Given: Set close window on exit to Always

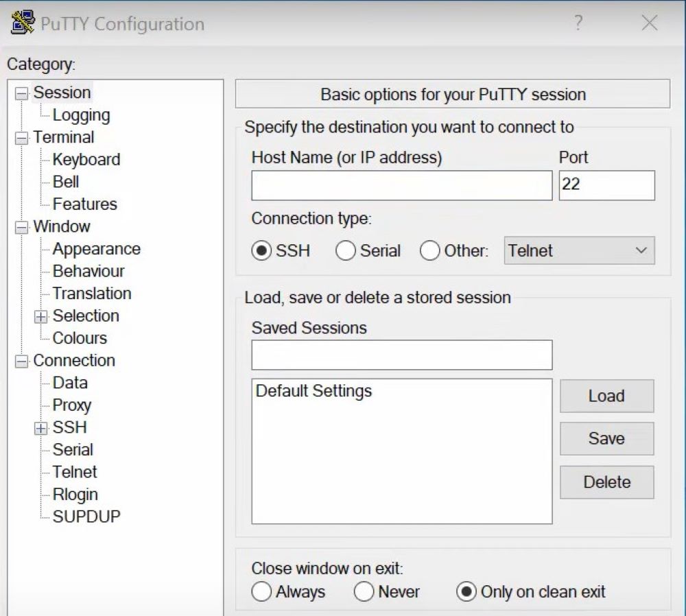Looking at the screenshot, I should click(x=261, y=592).
